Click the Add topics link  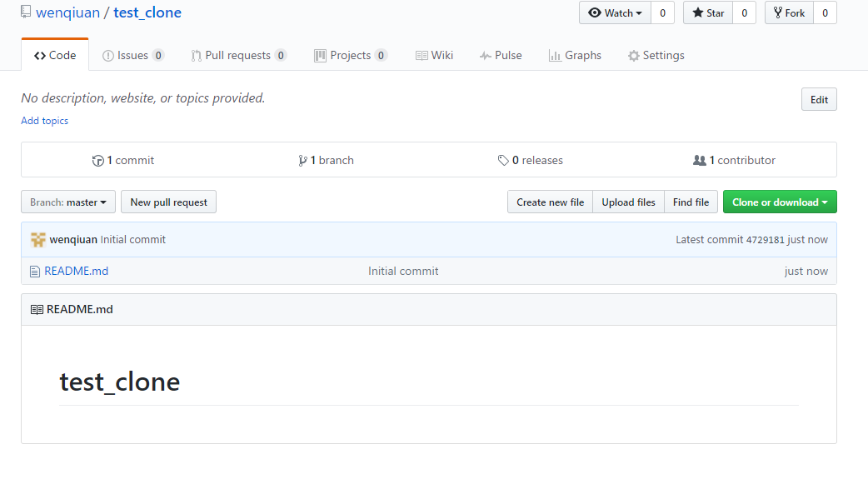pyautogui.click(x=45, y=121)
